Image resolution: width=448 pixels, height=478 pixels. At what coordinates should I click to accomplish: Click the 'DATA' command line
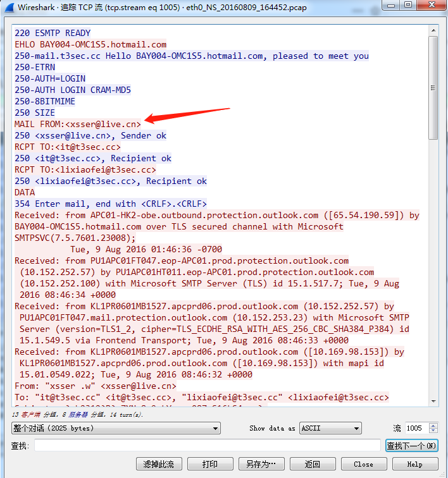(x=25, y=193)
